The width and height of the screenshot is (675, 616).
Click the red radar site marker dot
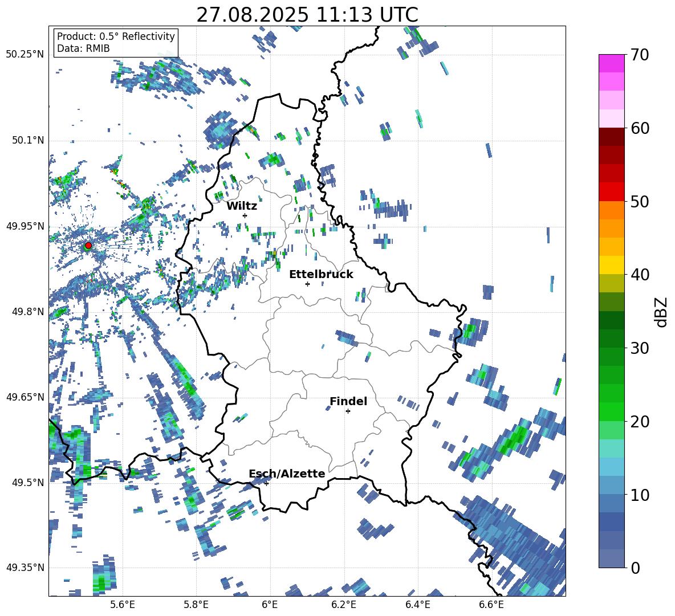point(88,246)
